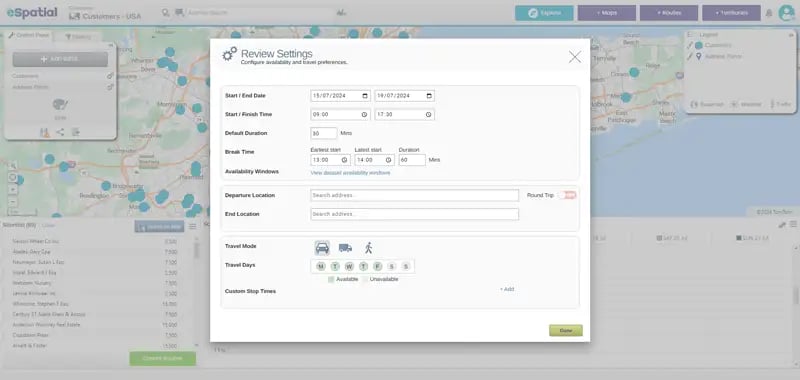Screen dimensions: 800x380
Task: Open the Explore tab in header
Action: (x=544, y=13)
